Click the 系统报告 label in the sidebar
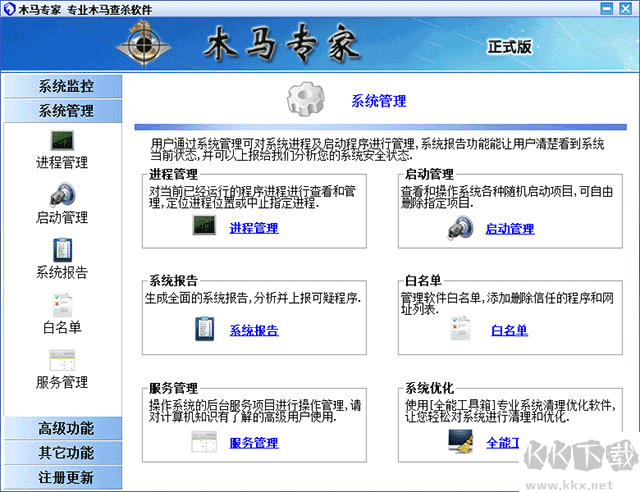Image resolution: width=640 pixels, height=492 pixels. coord(62,272)
